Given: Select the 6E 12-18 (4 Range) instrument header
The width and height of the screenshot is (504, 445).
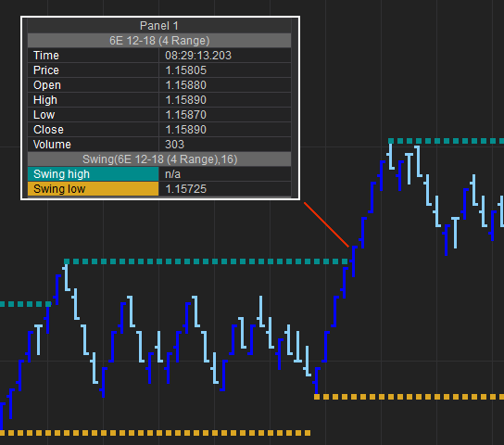Looking at the screenshot, I should [x=159, y=41].
